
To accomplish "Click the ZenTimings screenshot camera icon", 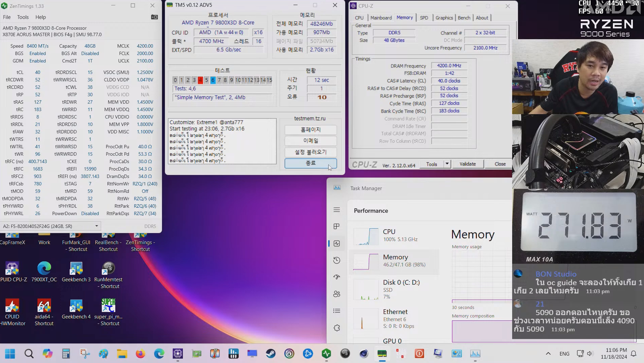I will (154, 17).
